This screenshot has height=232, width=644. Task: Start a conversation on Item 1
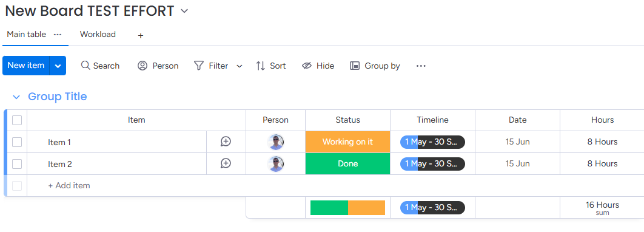226,142
